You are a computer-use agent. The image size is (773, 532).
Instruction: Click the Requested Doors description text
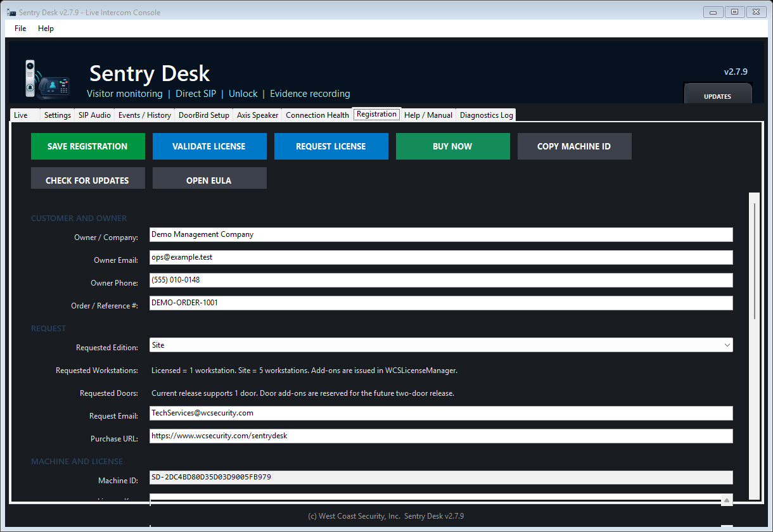coord(303,393)
